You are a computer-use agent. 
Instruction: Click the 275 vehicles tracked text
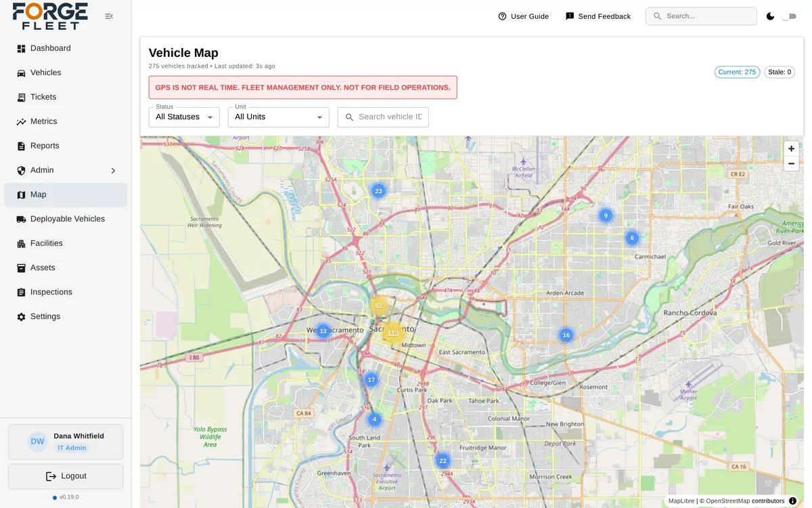(179, 66)
